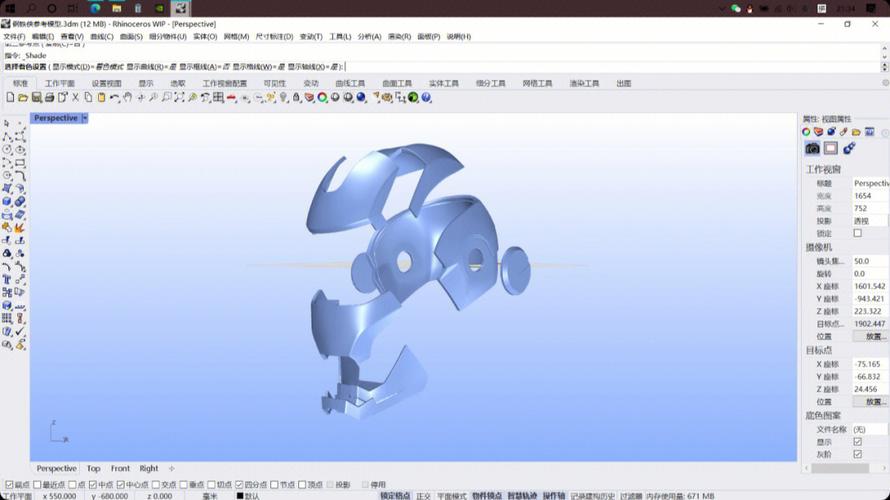Click the New file icon
This screenshot has height=500, width=890.
coord(10,98)
